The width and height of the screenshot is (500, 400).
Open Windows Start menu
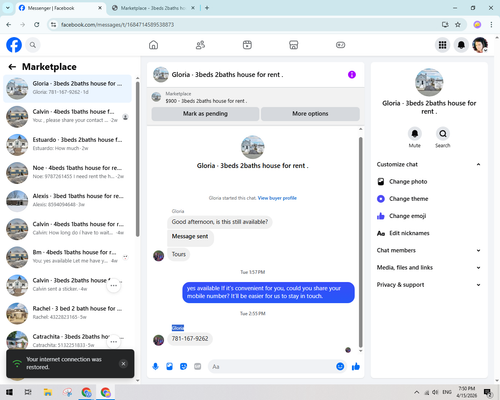coord(9,392)
